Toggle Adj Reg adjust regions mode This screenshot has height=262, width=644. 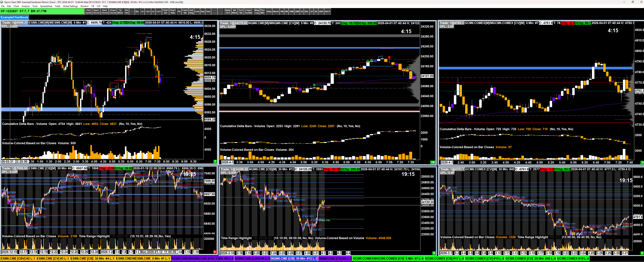(x=191, y=11)
